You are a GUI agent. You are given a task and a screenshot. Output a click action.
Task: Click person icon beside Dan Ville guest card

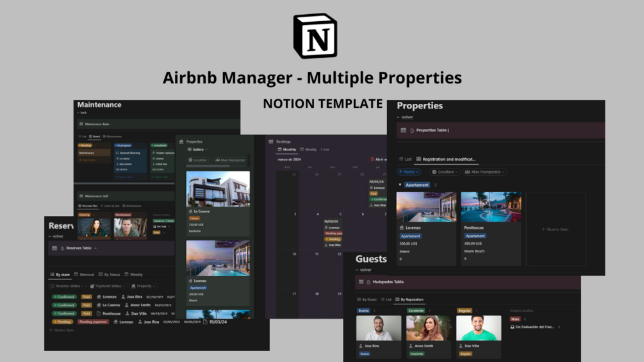(461, 346)
